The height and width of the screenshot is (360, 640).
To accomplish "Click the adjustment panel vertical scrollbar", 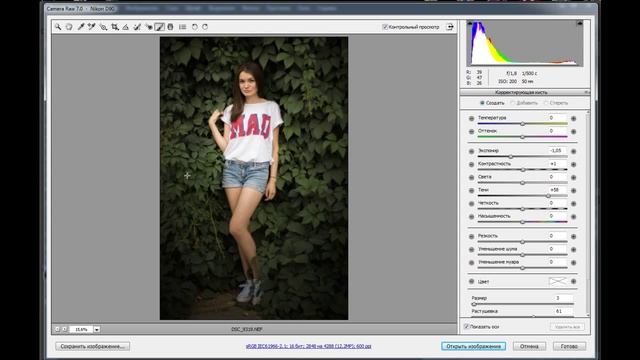I will (x=588, y=213).
